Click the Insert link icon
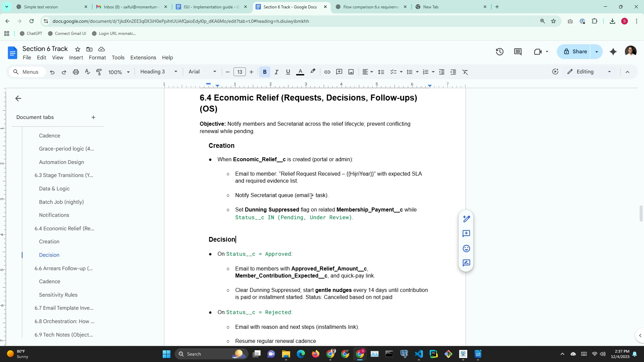 coord(327,72)
